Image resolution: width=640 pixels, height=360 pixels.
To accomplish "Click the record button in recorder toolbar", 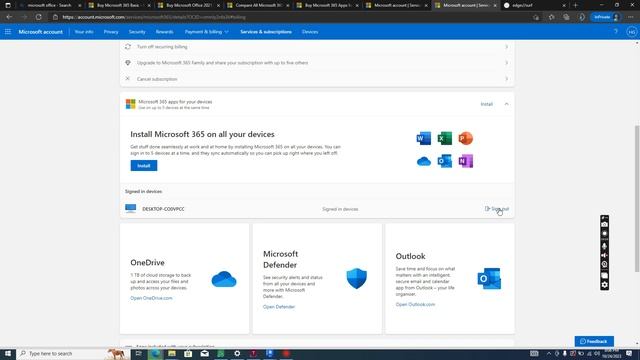I will pyautogui.click(x=604, y=234).
